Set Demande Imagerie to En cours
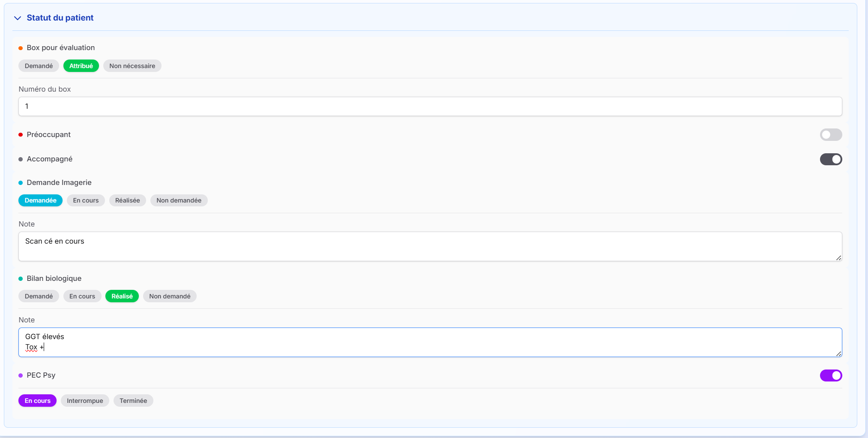This screenshot has height=438, width=868. pos(86,200)
